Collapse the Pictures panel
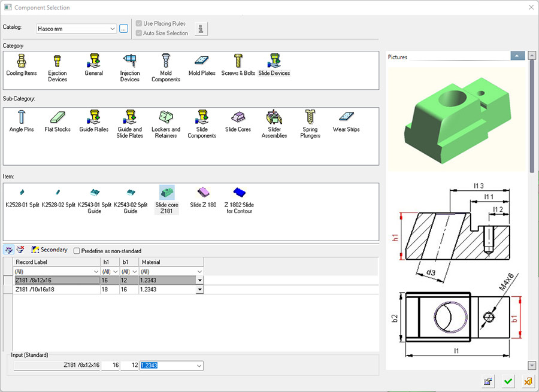539x392 pixels. pos(517,56)
